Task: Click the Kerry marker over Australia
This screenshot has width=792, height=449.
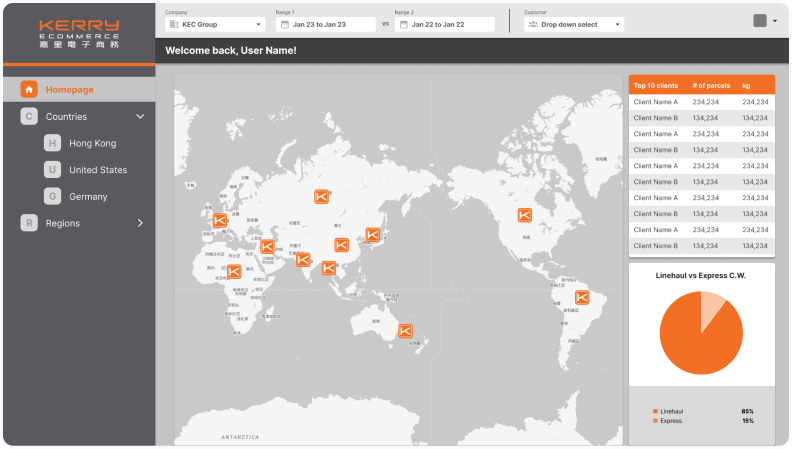Action: click(406, 331)
